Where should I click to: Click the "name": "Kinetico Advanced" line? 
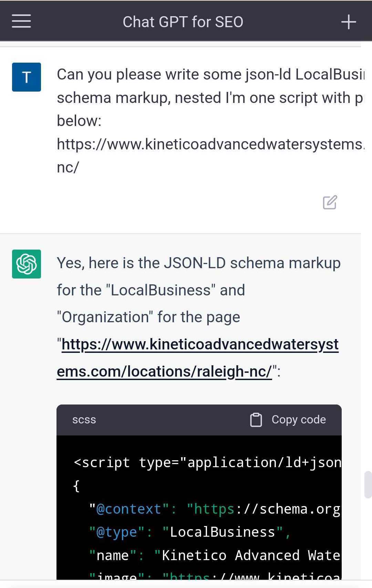(x=214, y=555)
